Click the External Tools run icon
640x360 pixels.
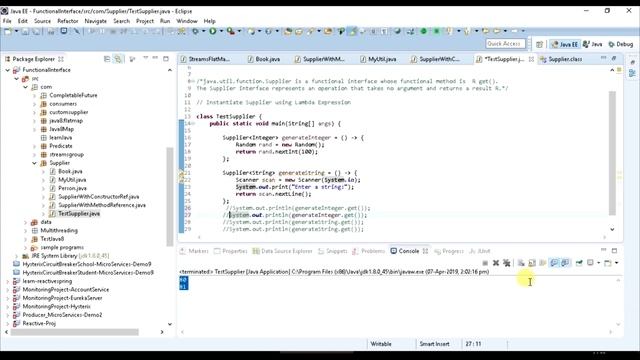[x=231, y=31]
